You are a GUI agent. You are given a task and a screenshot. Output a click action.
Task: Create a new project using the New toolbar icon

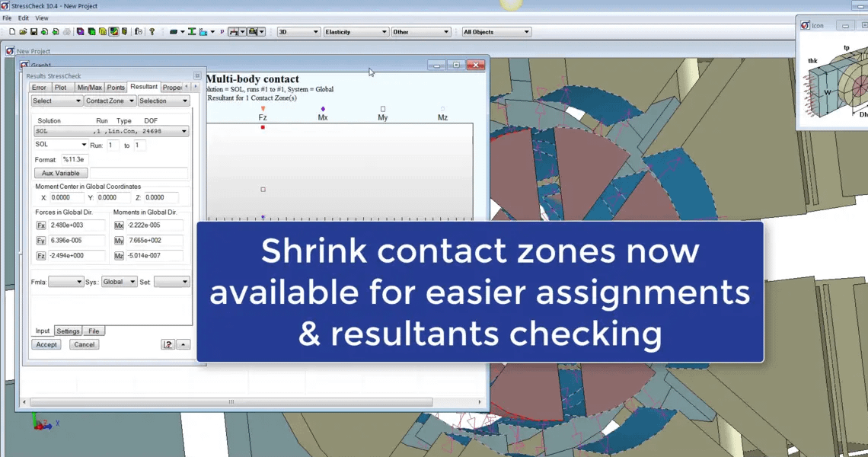[x=11, y=31]
